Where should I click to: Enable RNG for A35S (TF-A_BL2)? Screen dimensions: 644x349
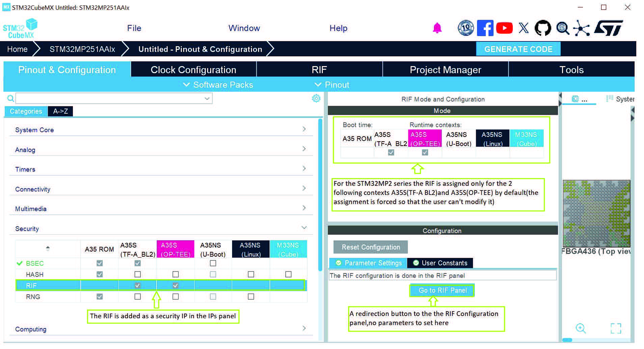(138, 296)
